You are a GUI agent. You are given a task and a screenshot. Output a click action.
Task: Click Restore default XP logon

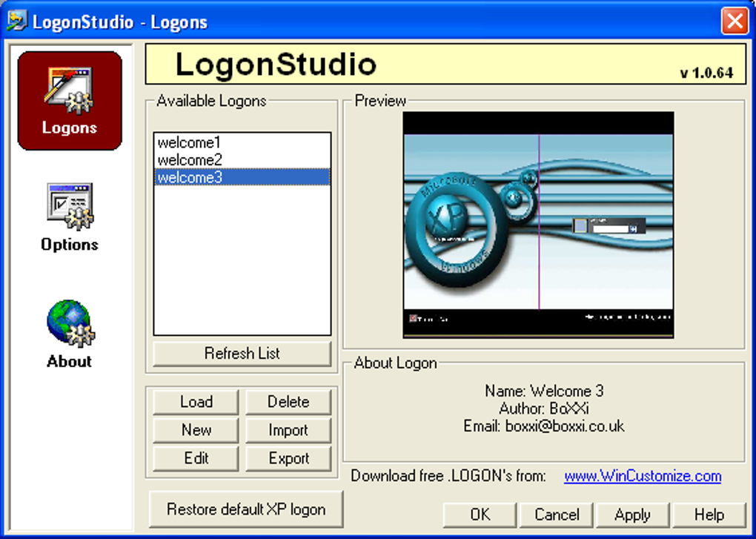(246, 509)
